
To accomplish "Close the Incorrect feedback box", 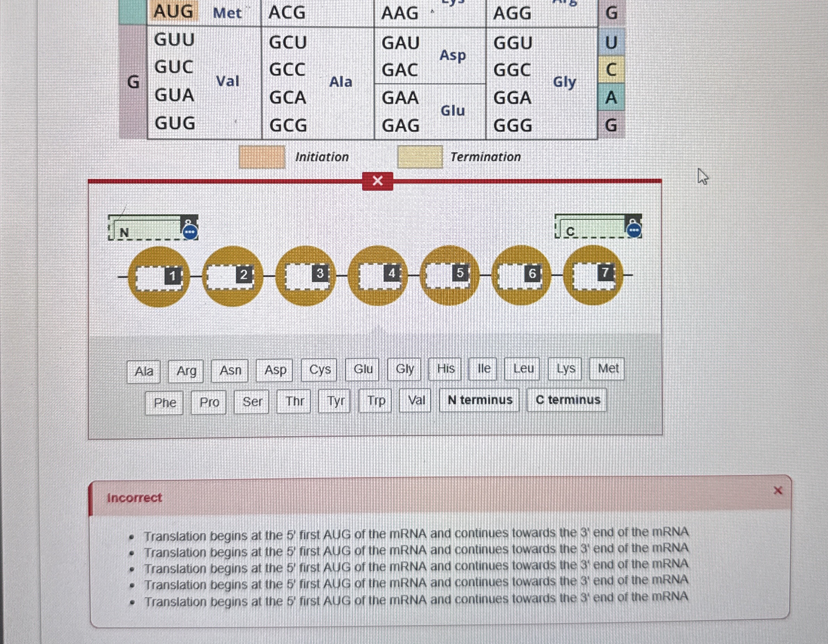I will click(778, 491).
